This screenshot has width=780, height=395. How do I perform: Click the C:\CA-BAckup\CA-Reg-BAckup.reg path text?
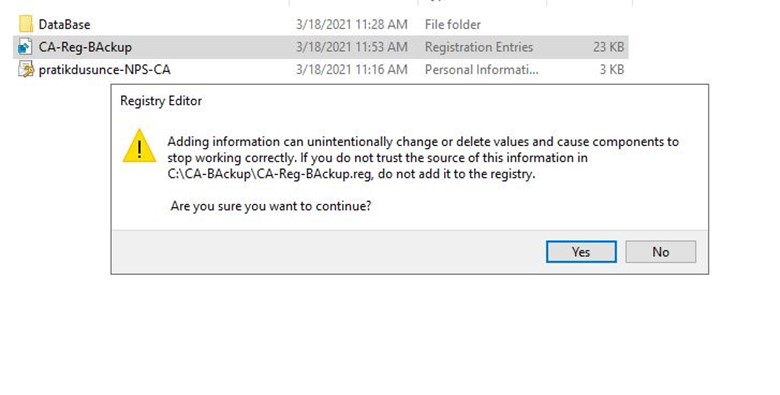(x=269, y=174)
